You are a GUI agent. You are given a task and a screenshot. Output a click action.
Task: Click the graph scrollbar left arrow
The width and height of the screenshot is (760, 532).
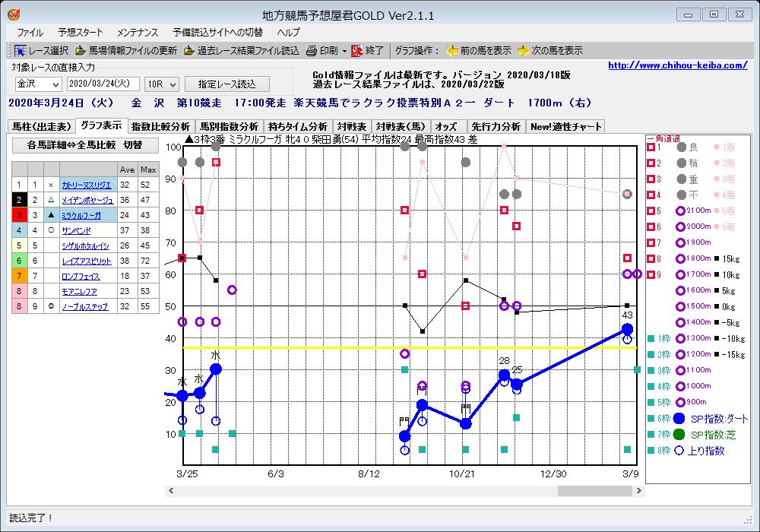point(170,491)
